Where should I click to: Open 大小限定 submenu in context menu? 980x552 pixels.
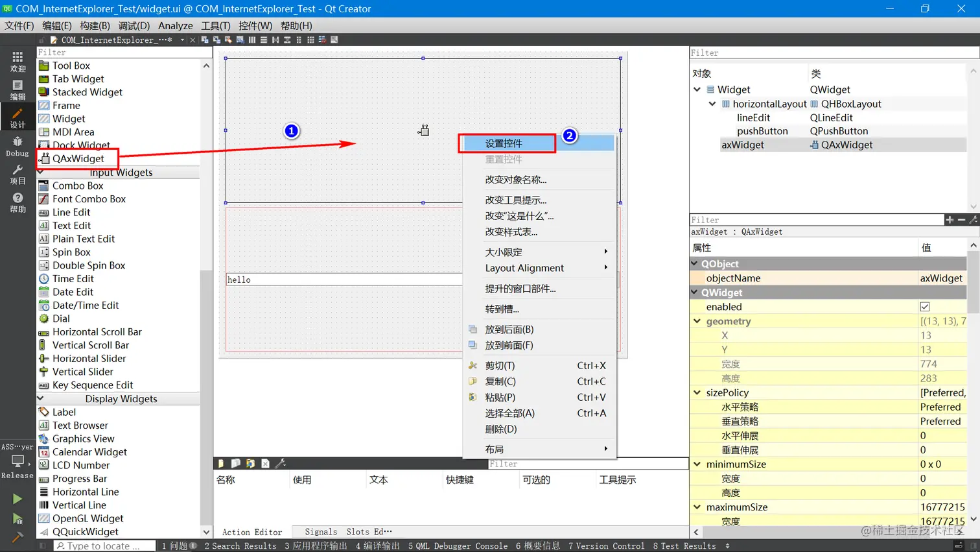(539, 252)
